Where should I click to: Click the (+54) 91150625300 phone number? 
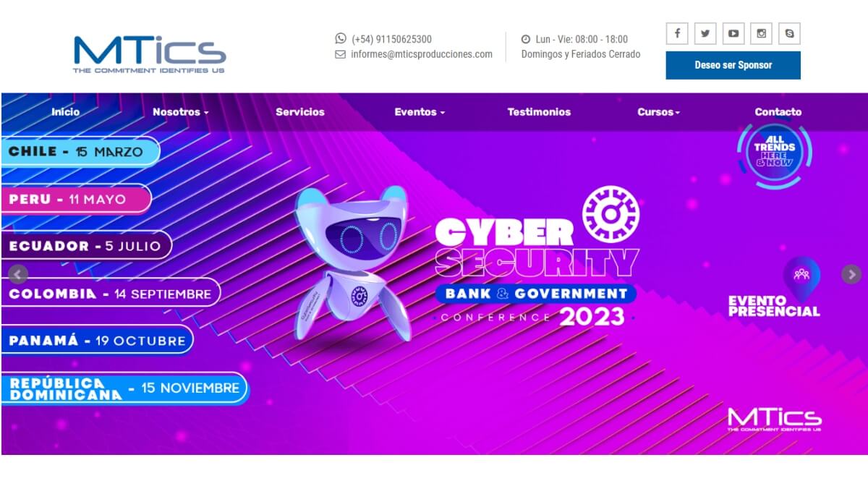(391, 39)
